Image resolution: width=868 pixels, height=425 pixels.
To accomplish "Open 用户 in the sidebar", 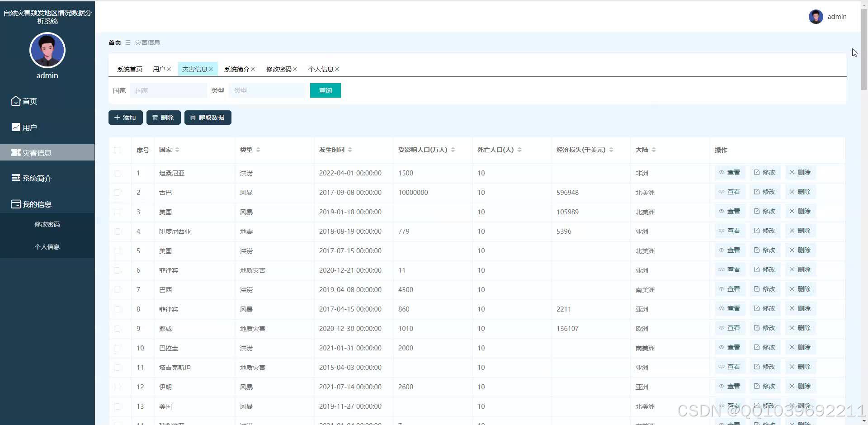I will [x=47, y=127].
